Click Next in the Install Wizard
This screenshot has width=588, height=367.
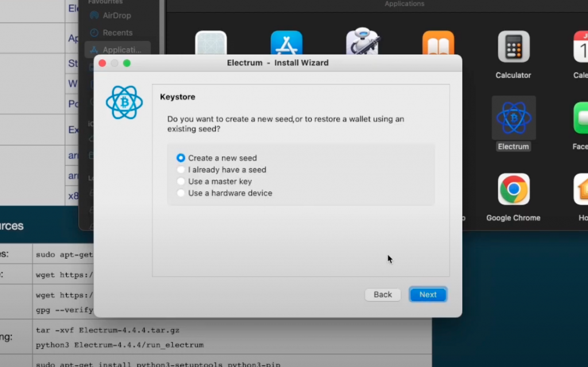428,295
